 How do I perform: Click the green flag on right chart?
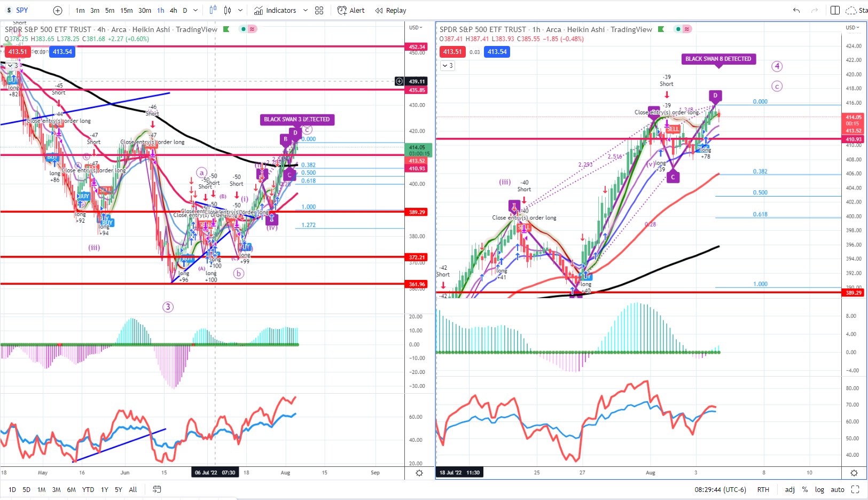(661, 29)
